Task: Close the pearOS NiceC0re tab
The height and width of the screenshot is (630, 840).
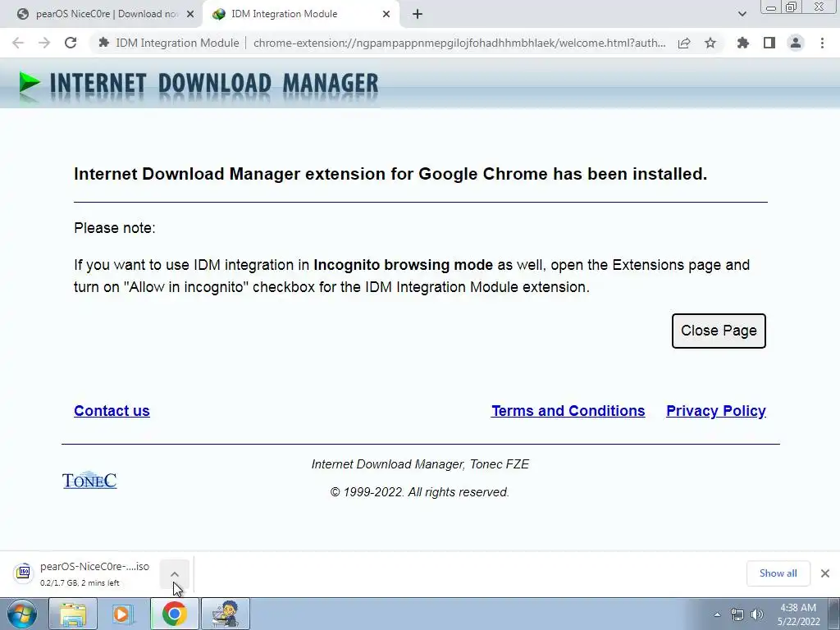Action: (190, 14)
